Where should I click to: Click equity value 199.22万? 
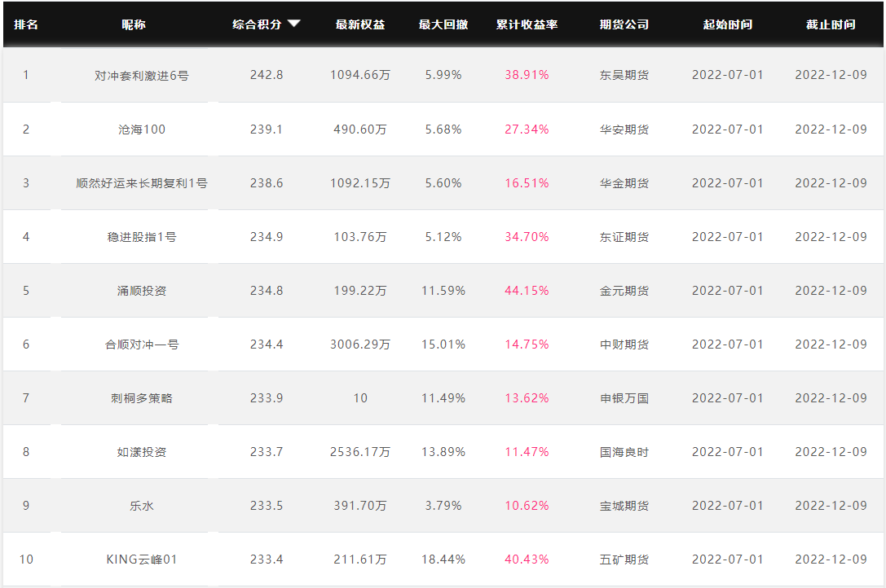(x=360, y=290)
